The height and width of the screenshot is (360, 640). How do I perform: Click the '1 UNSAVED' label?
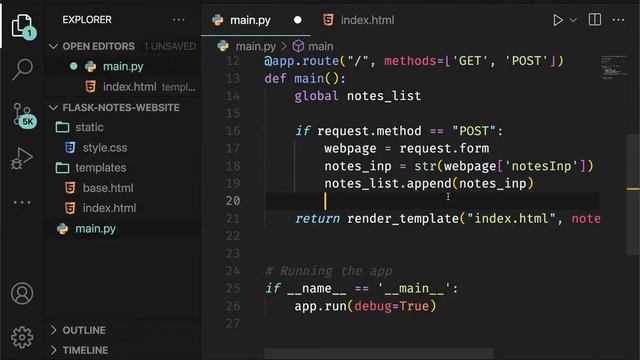click(x=170, y=46)
